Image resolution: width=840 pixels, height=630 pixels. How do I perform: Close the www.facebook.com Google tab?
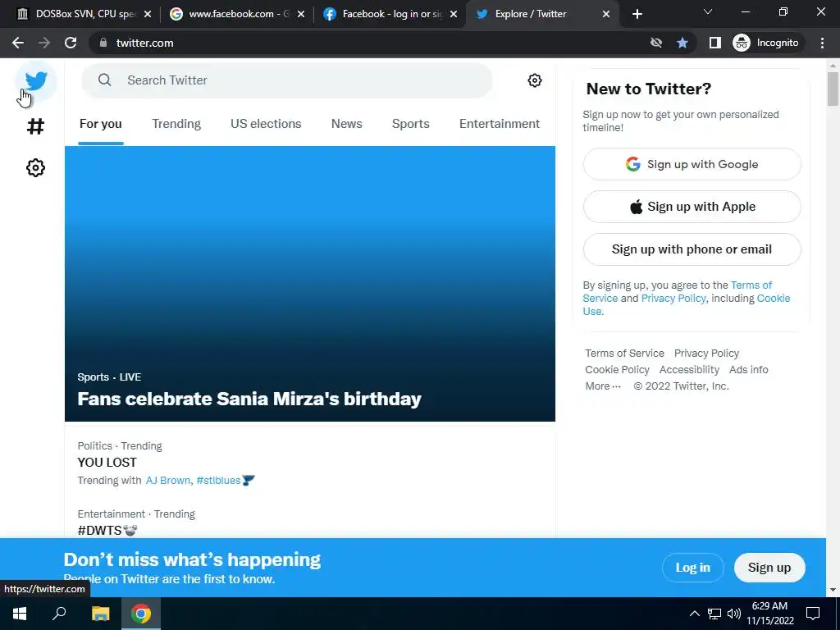300,15
